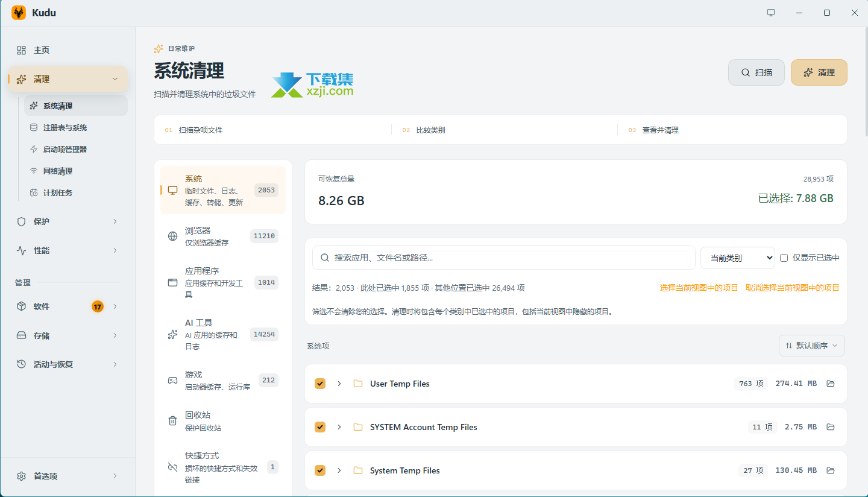Click 选择当前视图中的项目 link
The image size is (868, 497).
[x=699, y=288]
